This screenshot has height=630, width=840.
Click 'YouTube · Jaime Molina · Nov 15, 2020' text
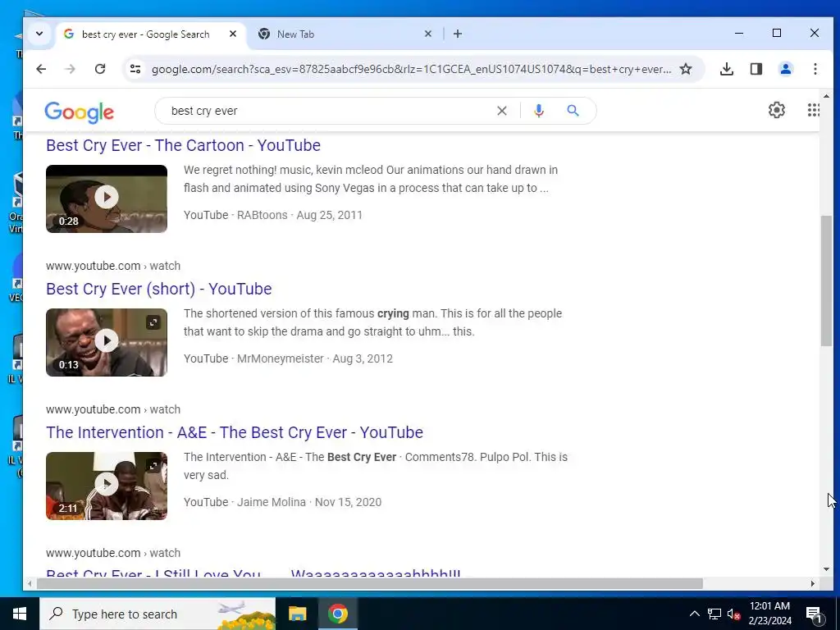pyautogui.click(x=282, y=502)
